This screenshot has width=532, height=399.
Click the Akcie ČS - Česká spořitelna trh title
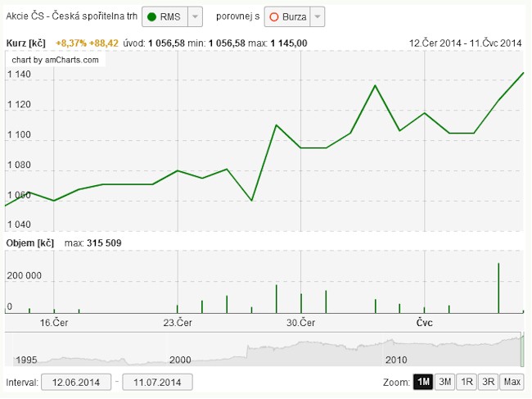tap(71, 16)
